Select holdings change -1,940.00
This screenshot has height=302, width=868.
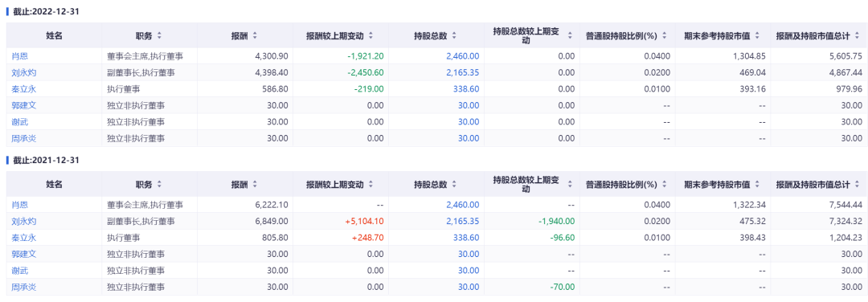tap(556, 221)
